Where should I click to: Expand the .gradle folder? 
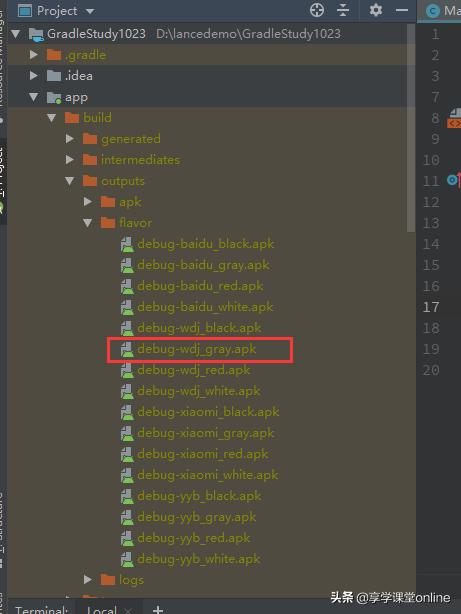click(x=34, y=54)
